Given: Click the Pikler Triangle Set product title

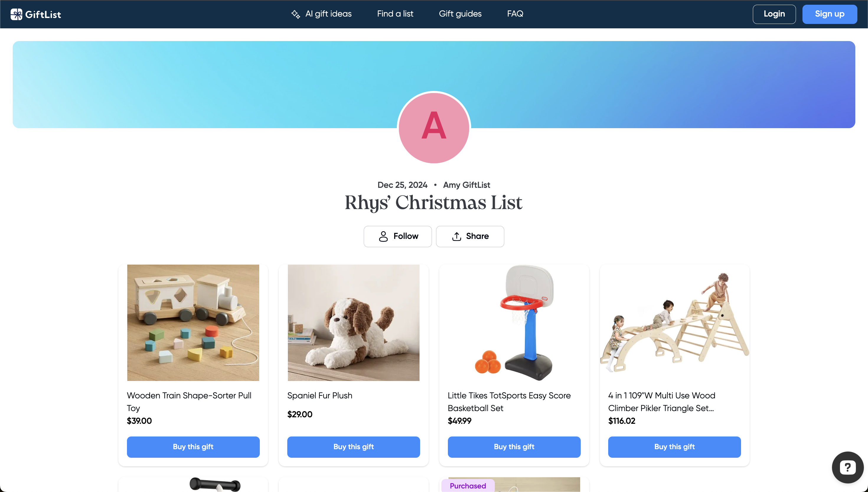Looking at the screenshot, I should pyautogui.click(x=661, y=402).
